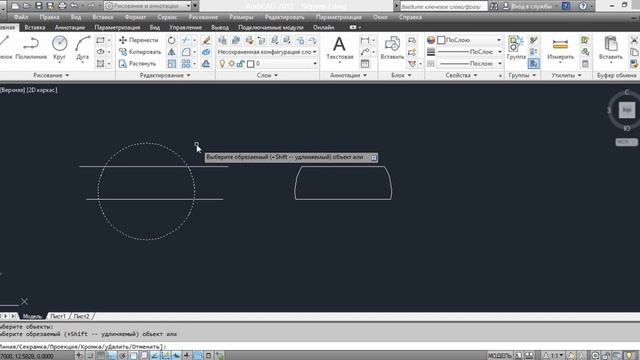Open the Layer Properties manager icon
This screenshot has height=360, width=640.
[222, 40]
